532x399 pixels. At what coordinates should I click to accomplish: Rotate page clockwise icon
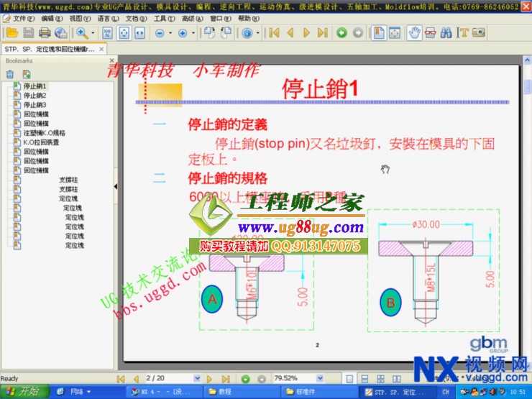click(x=209, y=33)
